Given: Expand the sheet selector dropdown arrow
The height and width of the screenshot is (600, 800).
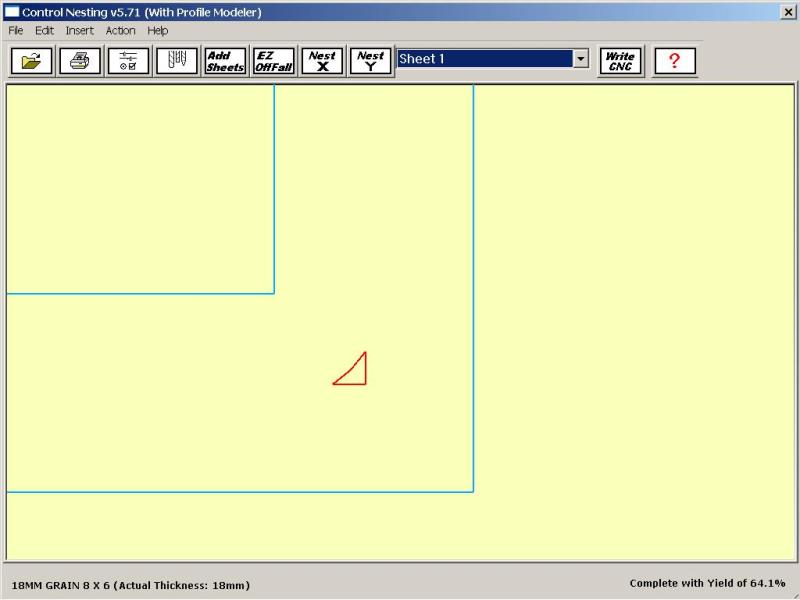Looking at the screenshot, I should (581, 59).
